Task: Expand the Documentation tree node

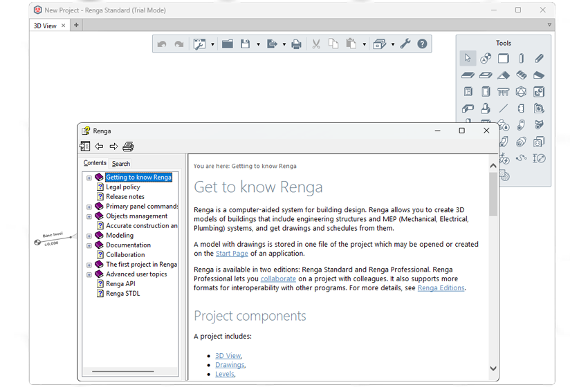Action: [x=89, y=246]
